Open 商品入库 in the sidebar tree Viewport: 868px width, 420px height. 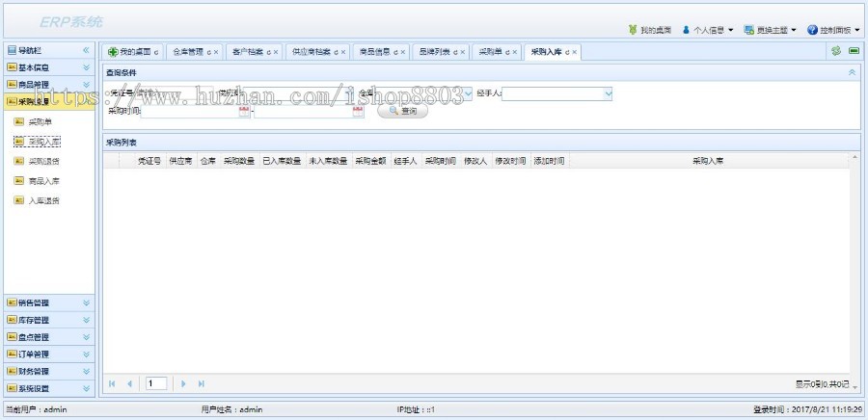pyautogui.click(x=43, y=181)
